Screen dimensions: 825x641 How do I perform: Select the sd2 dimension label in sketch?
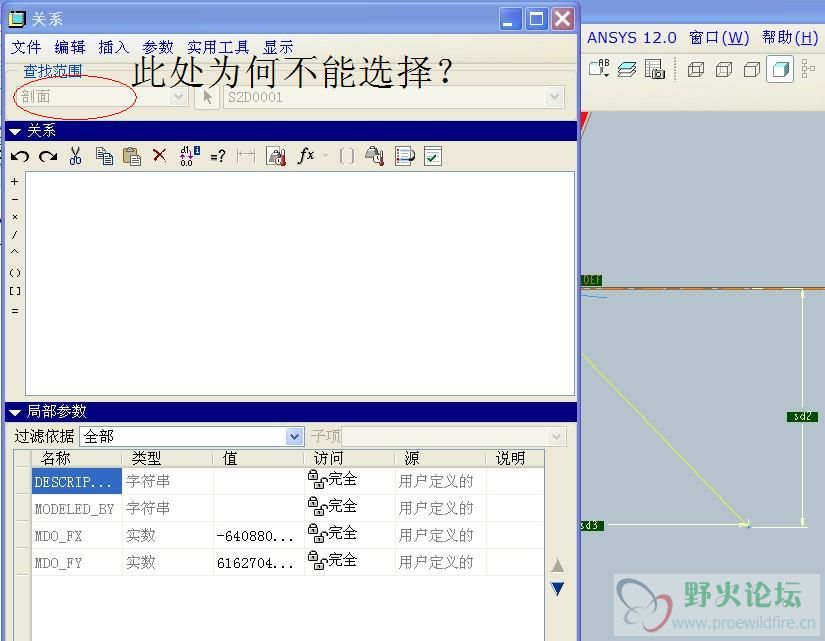pyautogui.click(x=802, y=416)
